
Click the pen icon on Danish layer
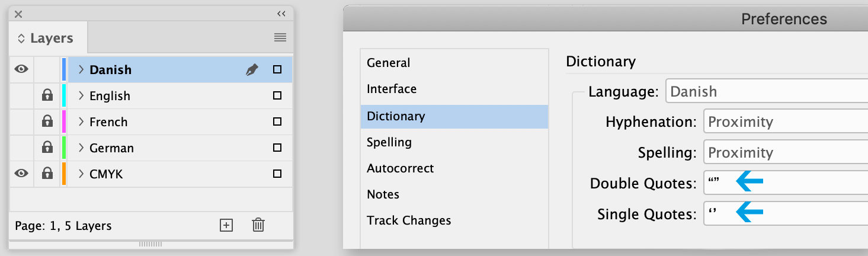click(x=252, y=70)
